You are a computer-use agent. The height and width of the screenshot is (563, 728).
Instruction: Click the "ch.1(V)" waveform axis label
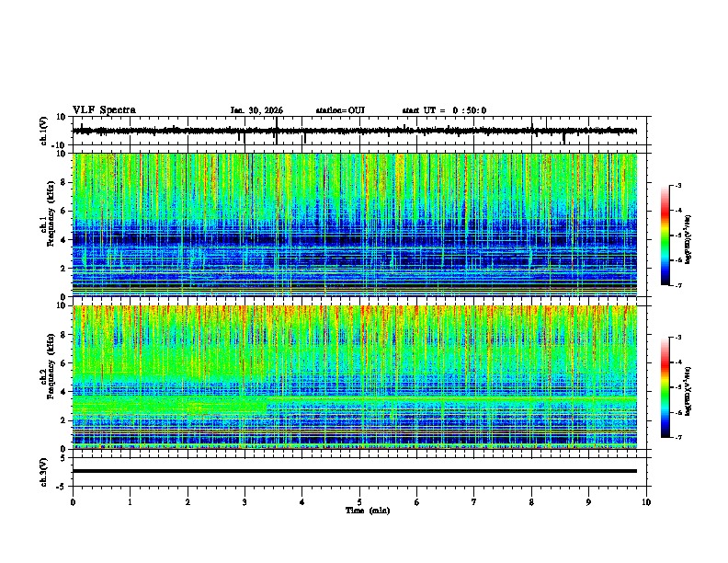click(44, 131)
